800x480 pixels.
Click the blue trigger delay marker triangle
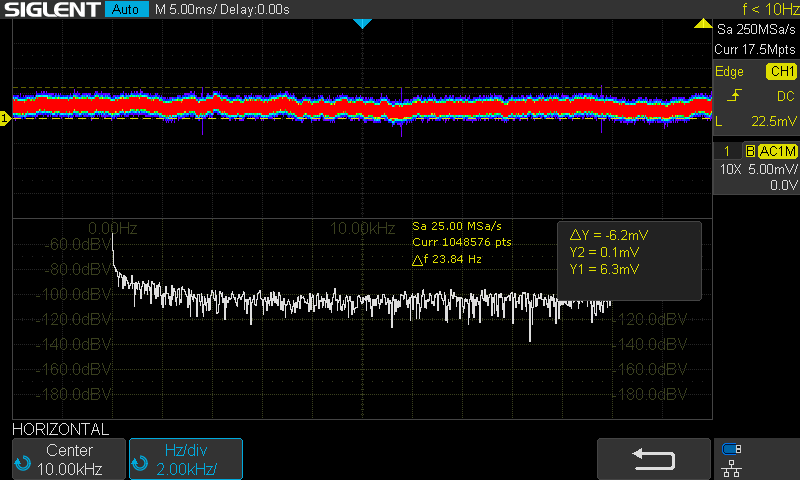pos(362,23)
